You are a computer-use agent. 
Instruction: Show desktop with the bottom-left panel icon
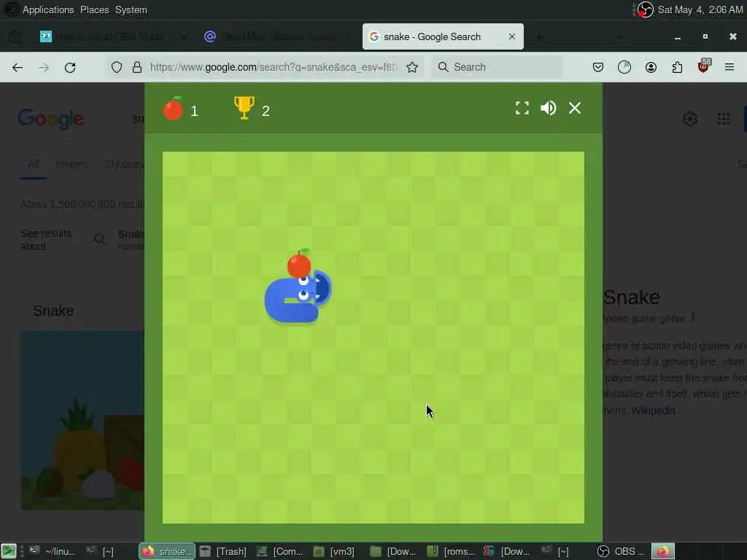point(9,551)
